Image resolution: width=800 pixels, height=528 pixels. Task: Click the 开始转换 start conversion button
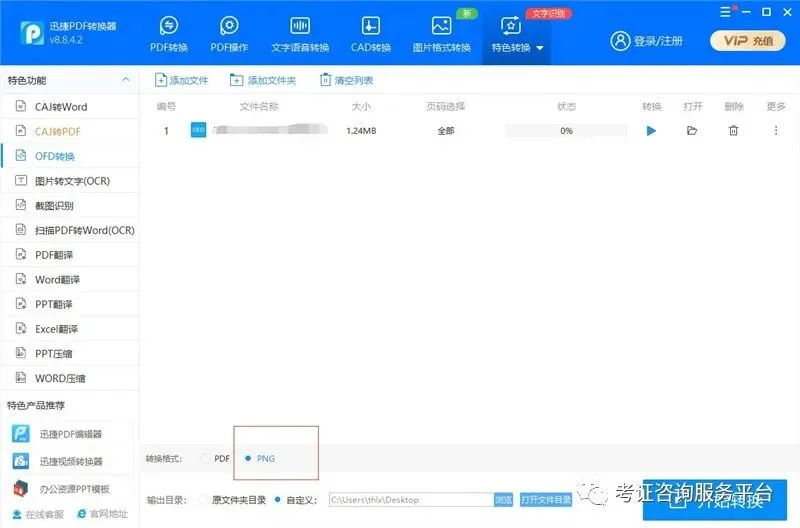point(714,500)
